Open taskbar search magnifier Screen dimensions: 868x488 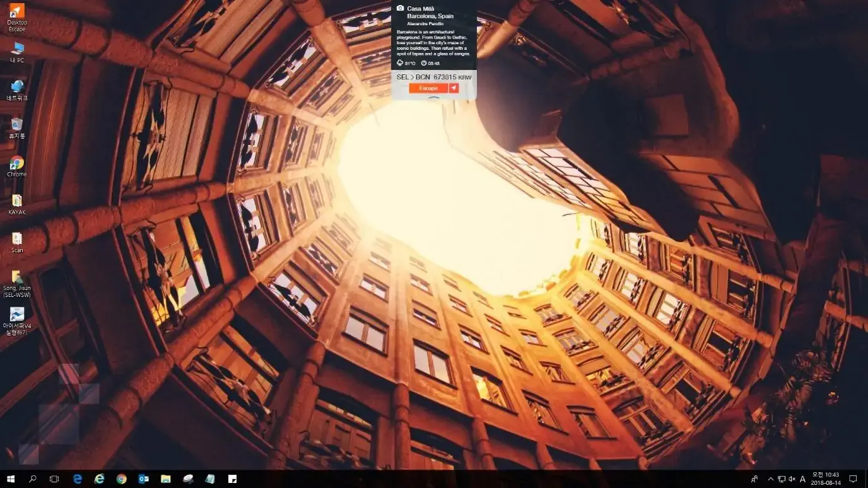33,479
